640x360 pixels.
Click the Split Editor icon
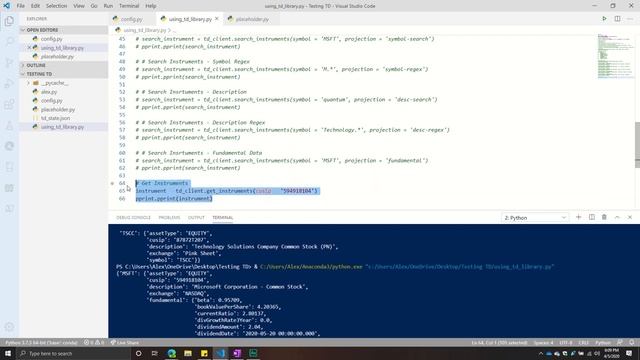(617, 19)
